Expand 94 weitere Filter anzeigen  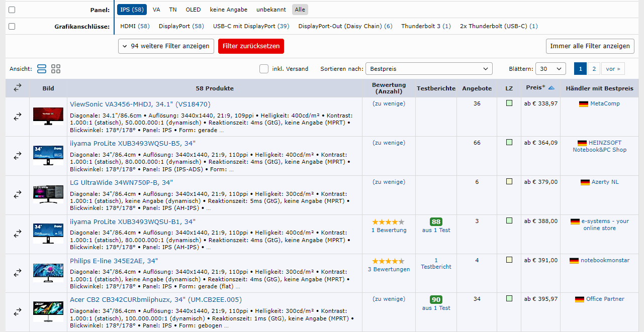tap(166, 46)
